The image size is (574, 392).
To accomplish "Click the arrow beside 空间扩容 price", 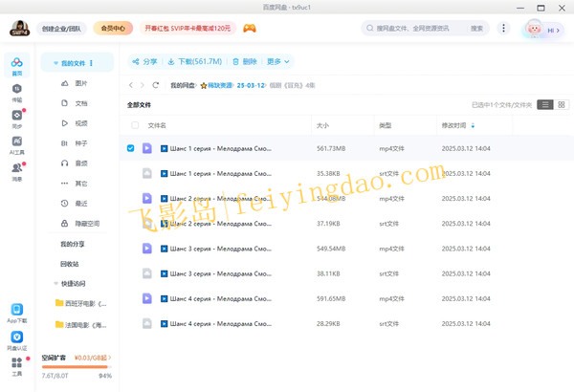I will point(109,358).
